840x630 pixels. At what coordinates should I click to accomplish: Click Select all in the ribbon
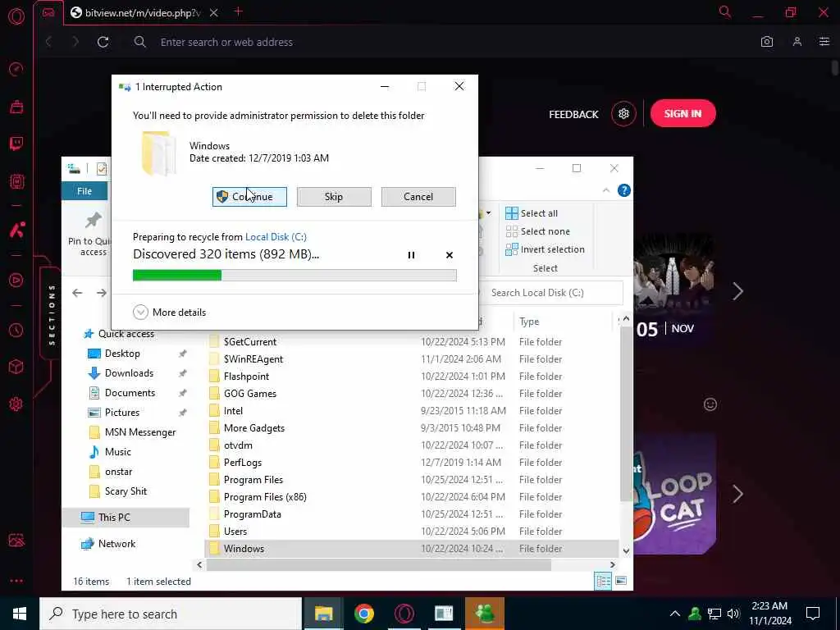point(532,213)
